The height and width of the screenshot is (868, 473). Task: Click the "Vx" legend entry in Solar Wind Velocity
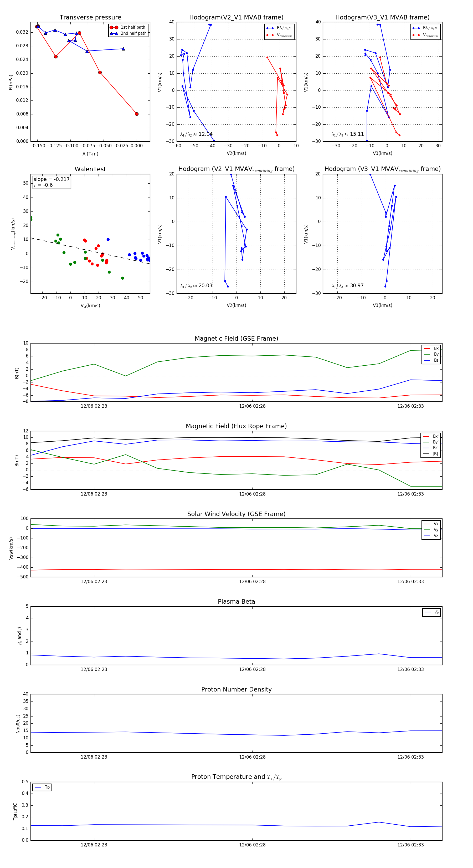click(431, 524)
